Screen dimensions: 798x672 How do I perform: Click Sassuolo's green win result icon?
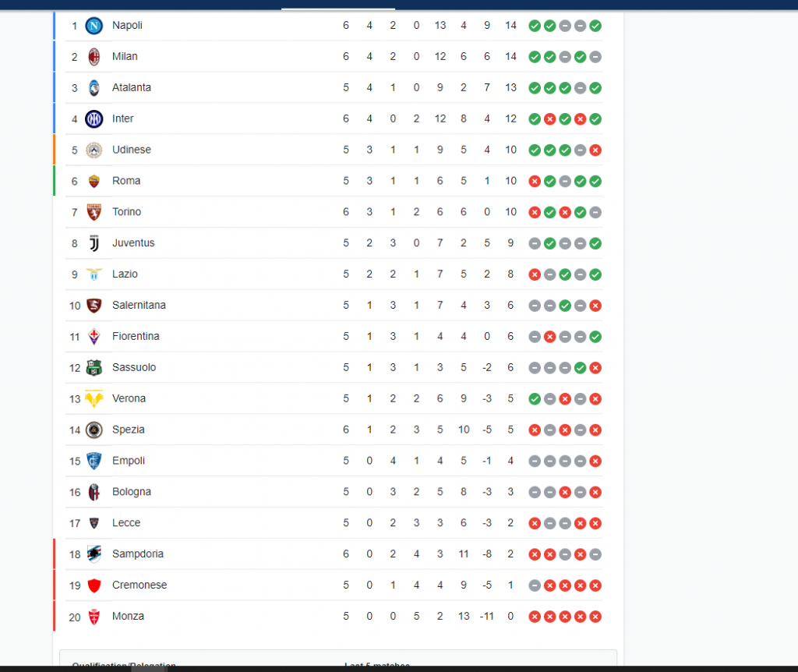point(580,368)
